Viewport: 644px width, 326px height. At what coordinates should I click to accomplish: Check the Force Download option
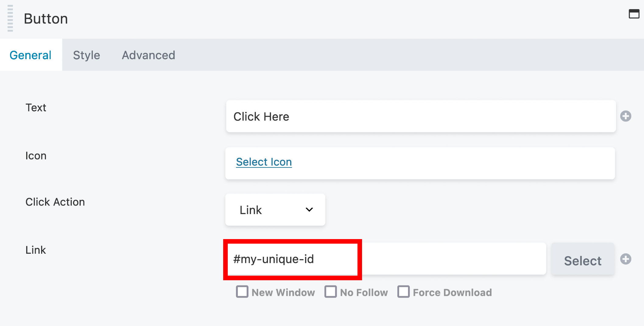tap(403, 292)
